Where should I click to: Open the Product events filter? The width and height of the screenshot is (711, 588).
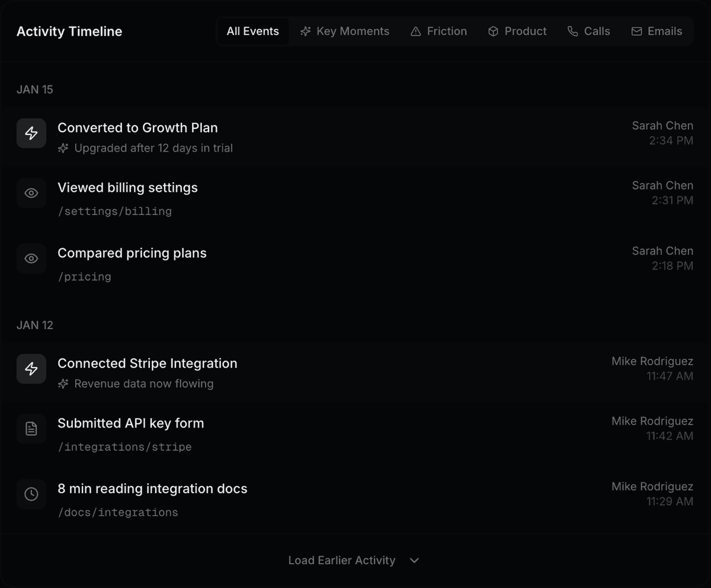(x=517, y=31)
